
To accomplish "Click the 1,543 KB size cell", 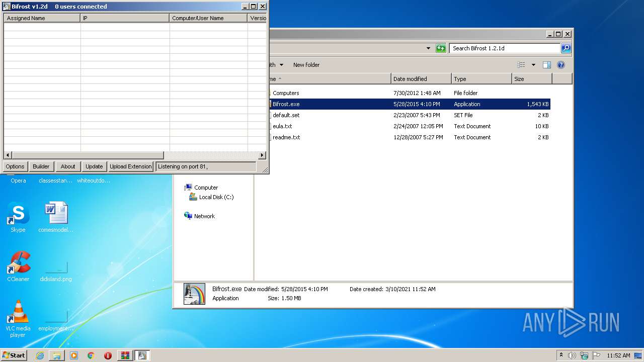I will point(537,104).
